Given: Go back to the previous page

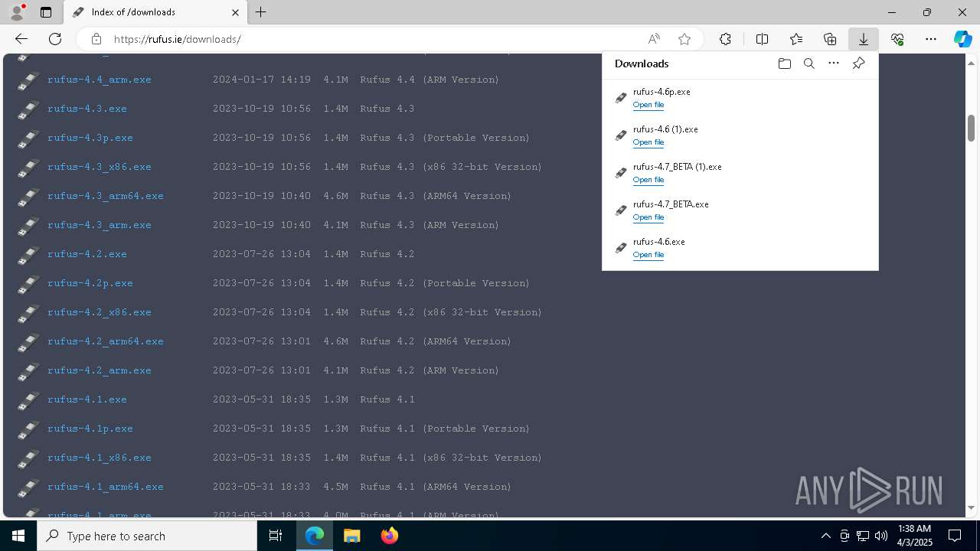Looking at the screenshot, I should point(21,39).
